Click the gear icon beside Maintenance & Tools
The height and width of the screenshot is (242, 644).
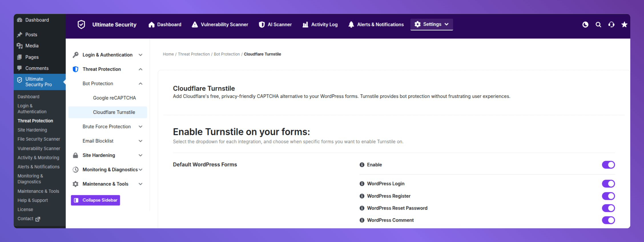tap(75, 184)
